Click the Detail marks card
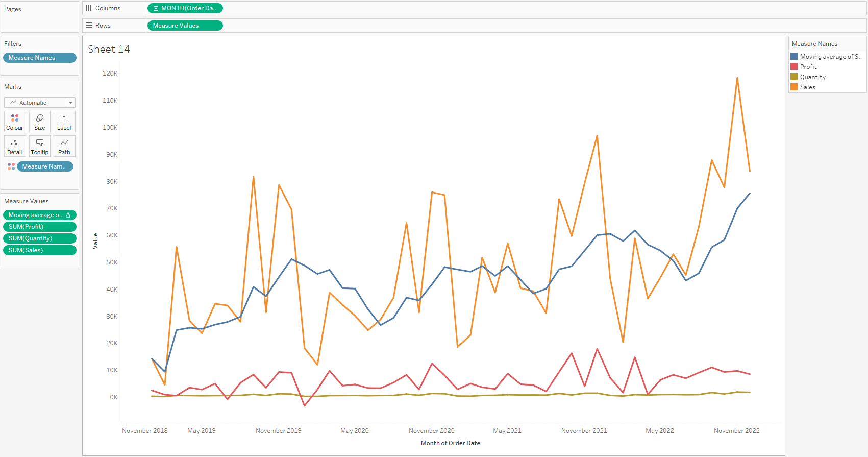 (15, 146)
